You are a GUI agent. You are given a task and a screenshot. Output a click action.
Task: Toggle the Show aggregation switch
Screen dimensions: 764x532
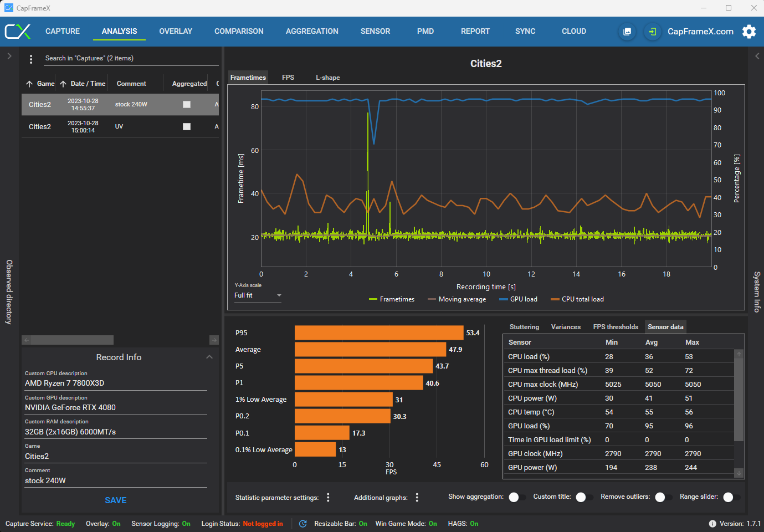click(x=517, y=497)
